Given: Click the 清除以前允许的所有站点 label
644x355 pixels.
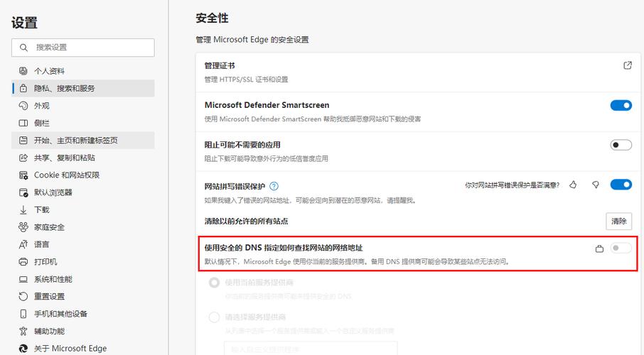Looking at the screenshot, I should [246, 222].
